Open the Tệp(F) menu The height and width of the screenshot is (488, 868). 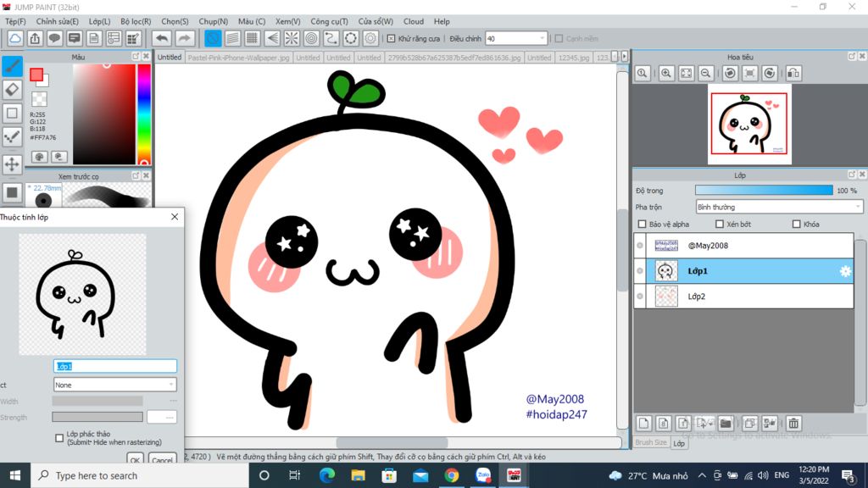(15, 21)
